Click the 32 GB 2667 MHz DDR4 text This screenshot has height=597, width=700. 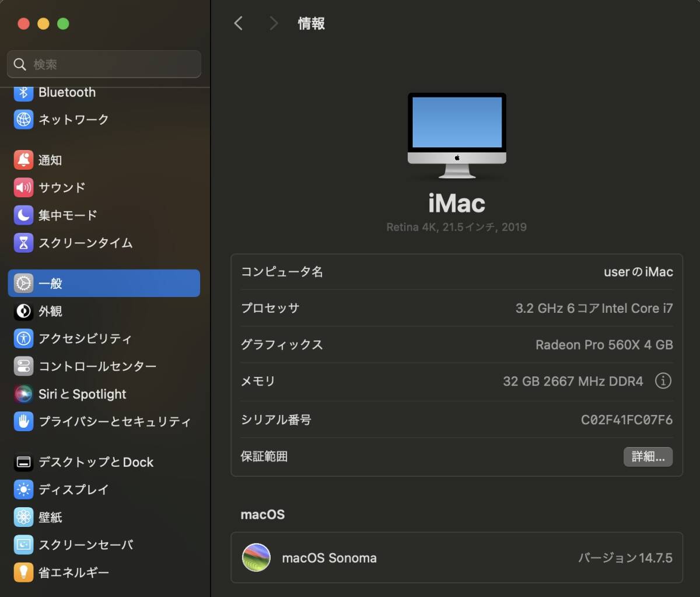[x=573, y=382]
